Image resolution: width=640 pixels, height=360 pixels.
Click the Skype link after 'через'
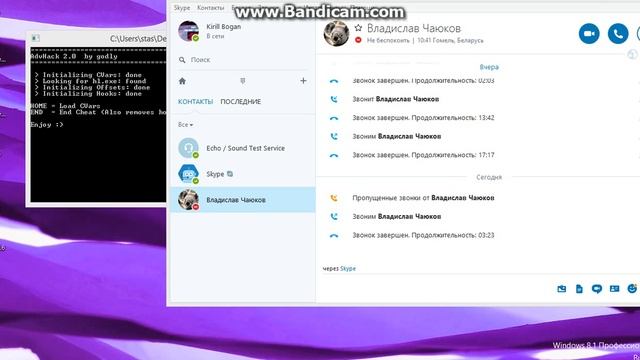tap(348, 269)
